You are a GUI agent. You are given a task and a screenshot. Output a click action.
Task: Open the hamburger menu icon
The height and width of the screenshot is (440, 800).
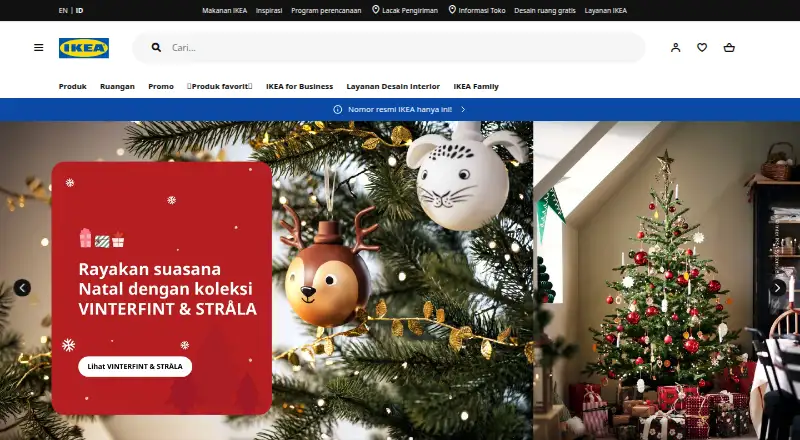click(x=39, y=47)
